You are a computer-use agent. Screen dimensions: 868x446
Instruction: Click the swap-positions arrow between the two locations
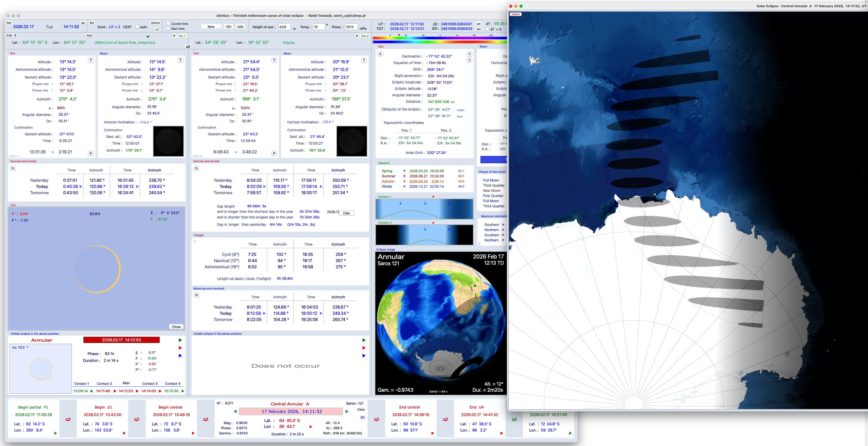click(188, 46)
